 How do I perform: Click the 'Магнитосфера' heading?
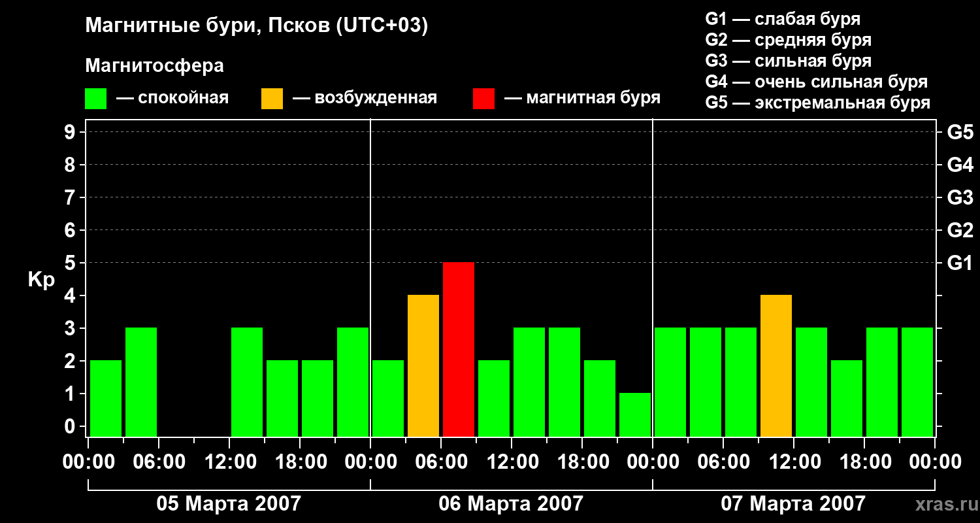155,66
